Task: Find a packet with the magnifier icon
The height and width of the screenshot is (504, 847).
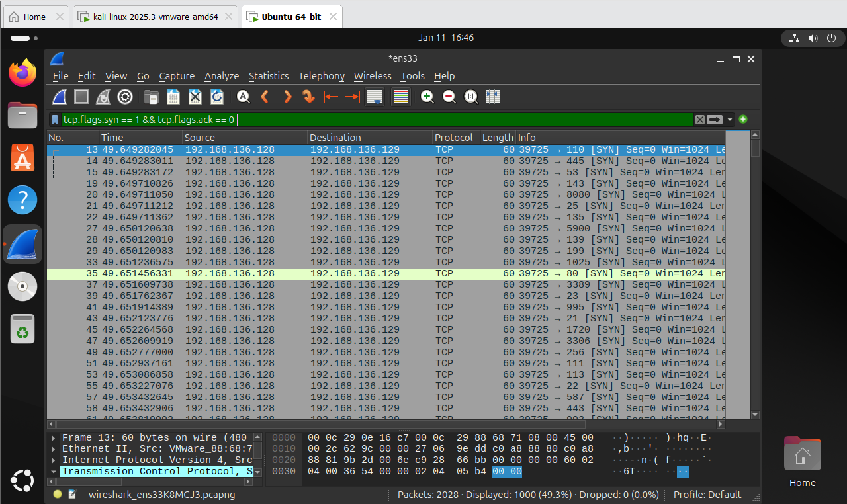Action: pos(243,97)
